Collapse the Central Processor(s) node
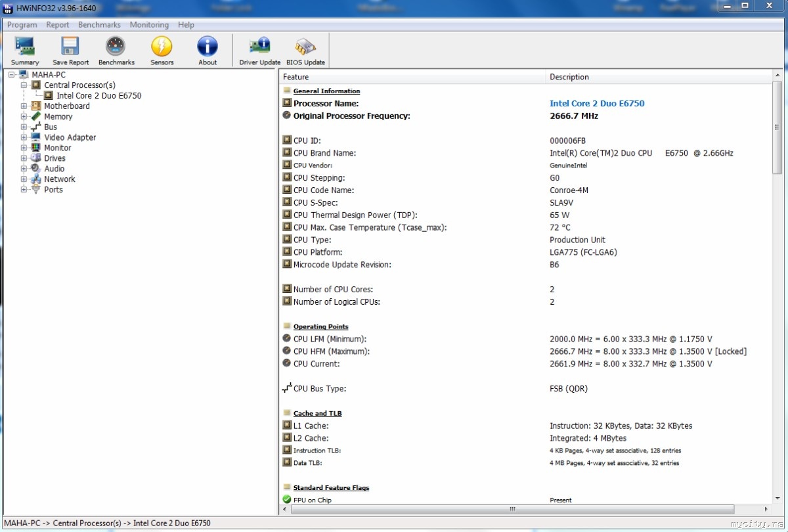This screenshot has width=788, height=532. pyautogui.click(x=24, y=85)
